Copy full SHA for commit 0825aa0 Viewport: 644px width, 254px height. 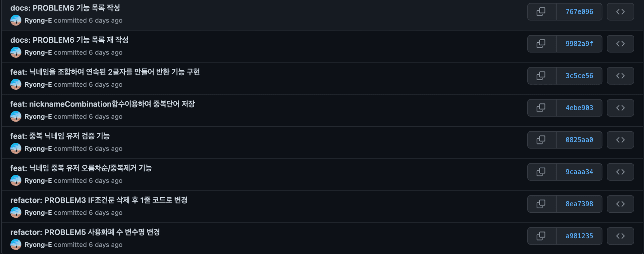point(541,140)
